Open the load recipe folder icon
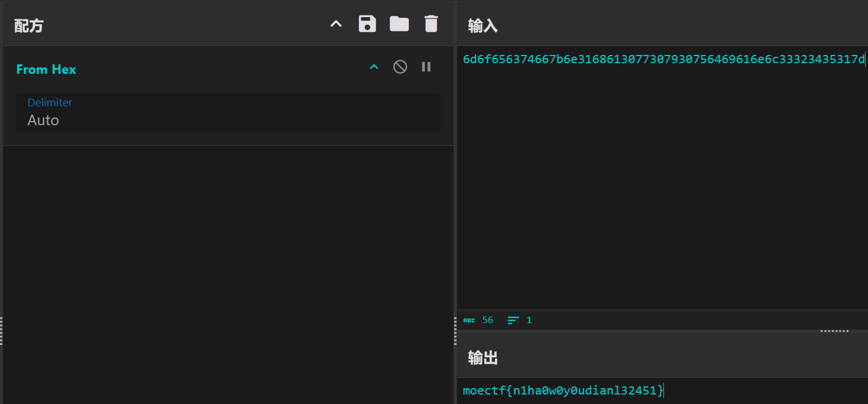 coord(399,24)
